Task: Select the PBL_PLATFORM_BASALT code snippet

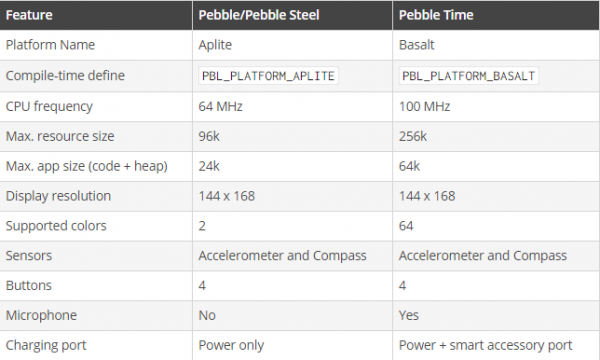Action: pos(469,76)
